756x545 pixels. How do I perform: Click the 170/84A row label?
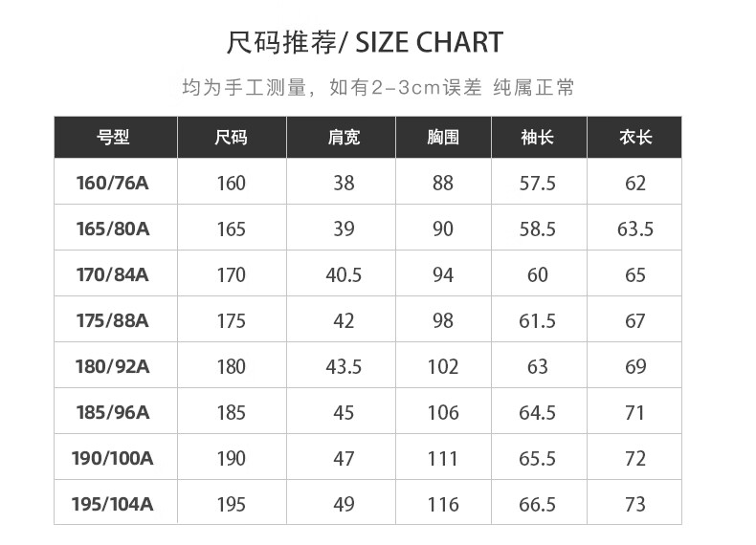pyautogui.click(x=112, y=274)
